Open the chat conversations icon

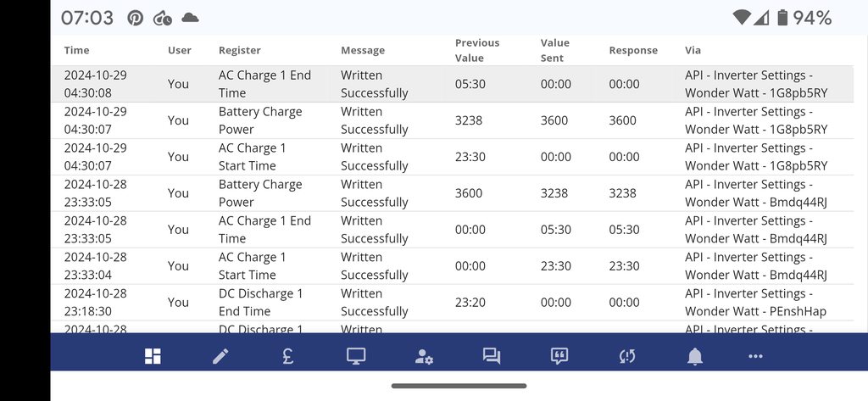[x=492, y=357]
